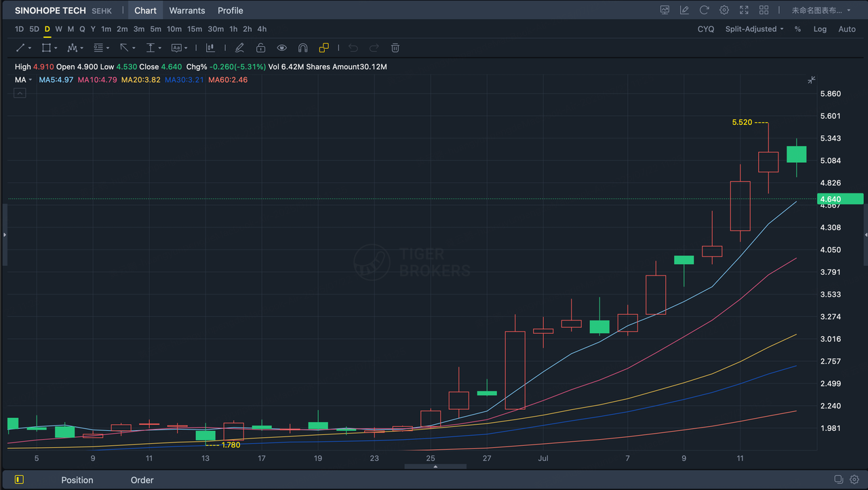Viewport: 868px width, 490px height.
Task: Select the rectangle shape drawing tool
Action: coord(46,48)
